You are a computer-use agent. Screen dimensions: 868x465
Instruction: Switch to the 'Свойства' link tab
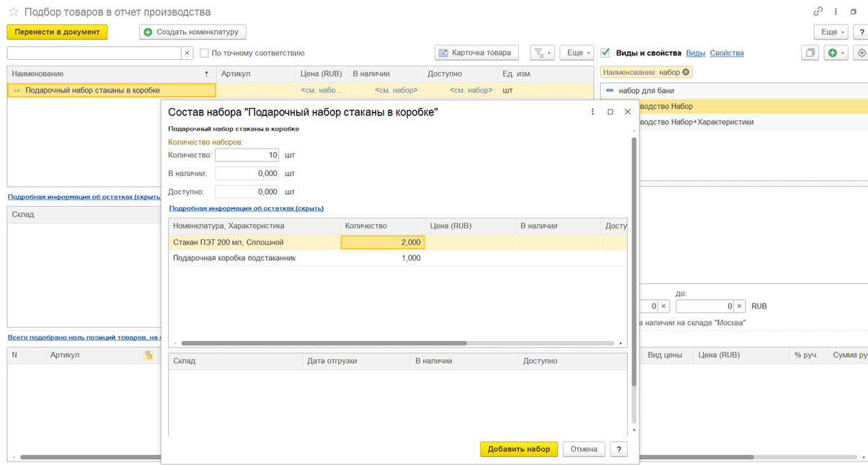click(x=726, y=53)
